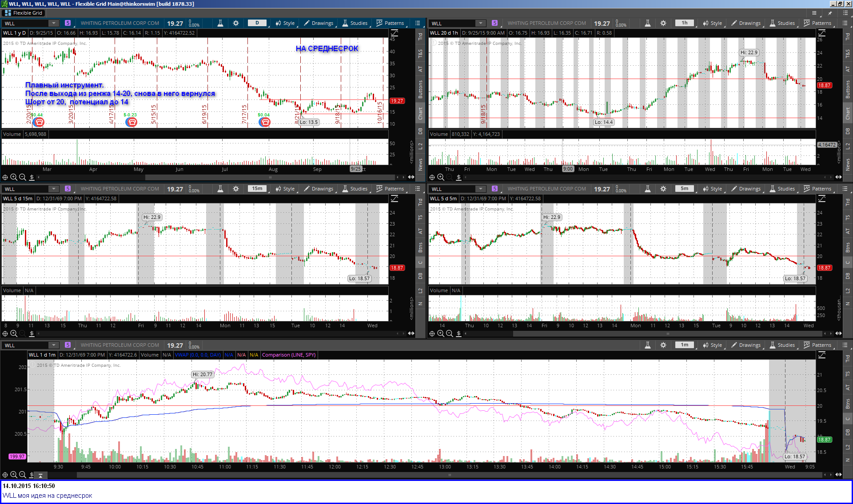
Task: Open main window list menu icon
Action: [x=845, y=13]
